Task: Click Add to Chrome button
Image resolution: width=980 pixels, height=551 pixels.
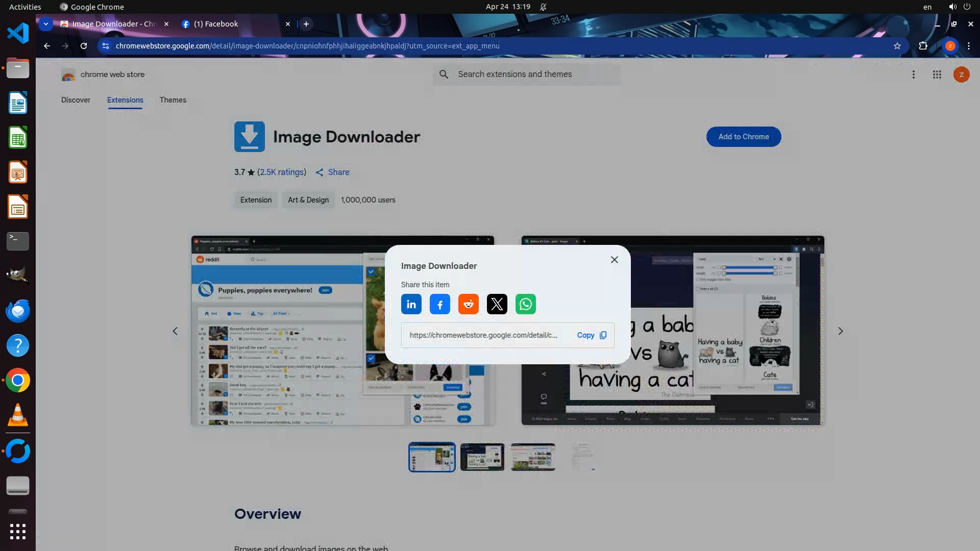Action: coord(743,137)
